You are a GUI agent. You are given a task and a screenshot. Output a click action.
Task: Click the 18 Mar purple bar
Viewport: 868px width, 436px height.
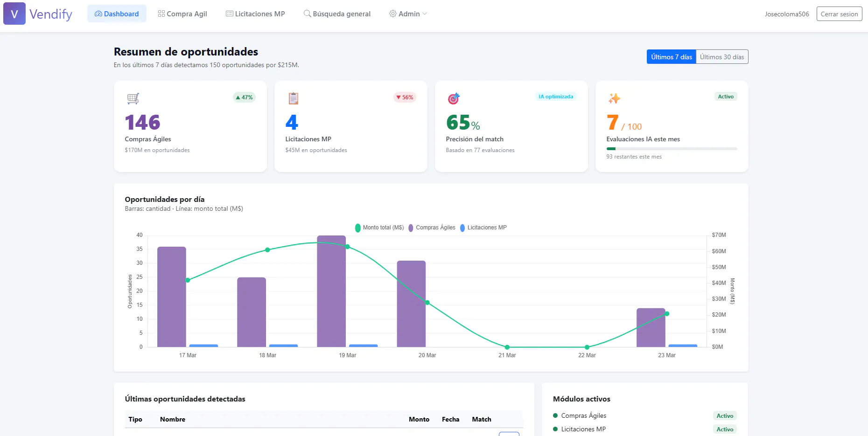click(x=252, y=312)
